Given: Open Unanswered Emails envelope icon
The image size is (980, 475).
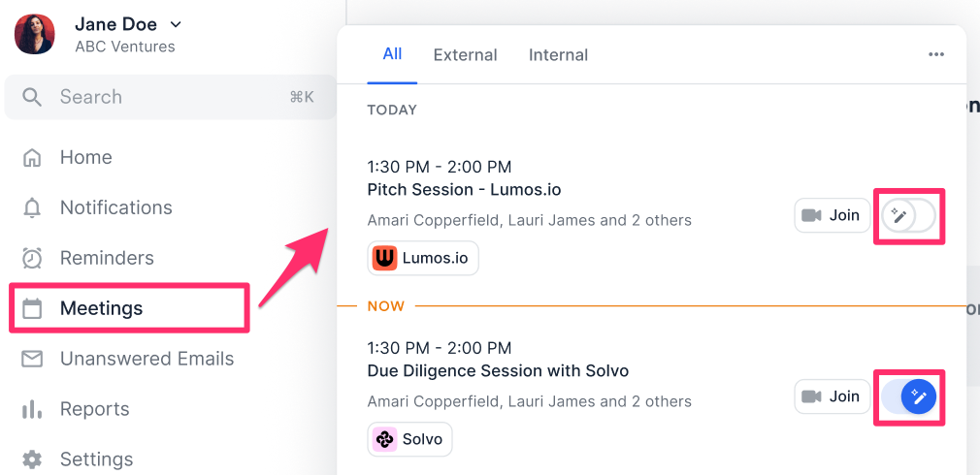Looking at the screenshot, I should point(32,359).
